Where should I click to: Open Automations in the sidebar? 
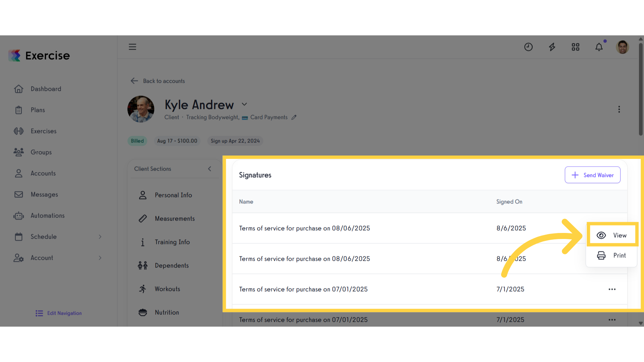pyautogui.click(x=48, y=216)
